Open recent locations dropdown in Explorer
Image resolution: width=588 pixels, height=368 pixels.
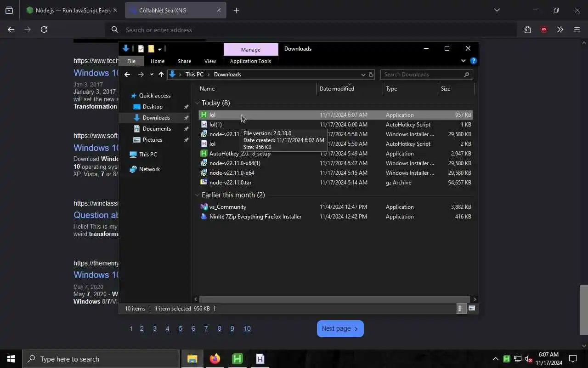click(152, 75)
